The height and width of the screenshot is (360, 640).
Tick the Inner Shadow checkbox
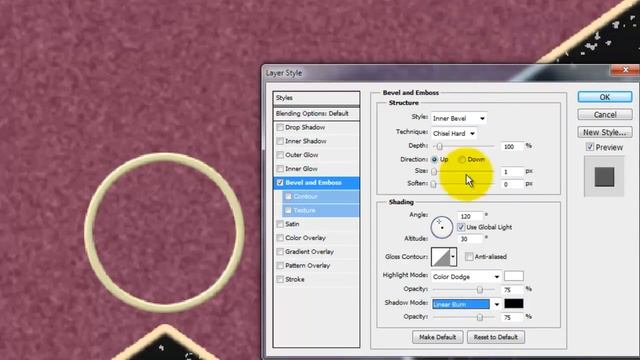click(280, 141)
